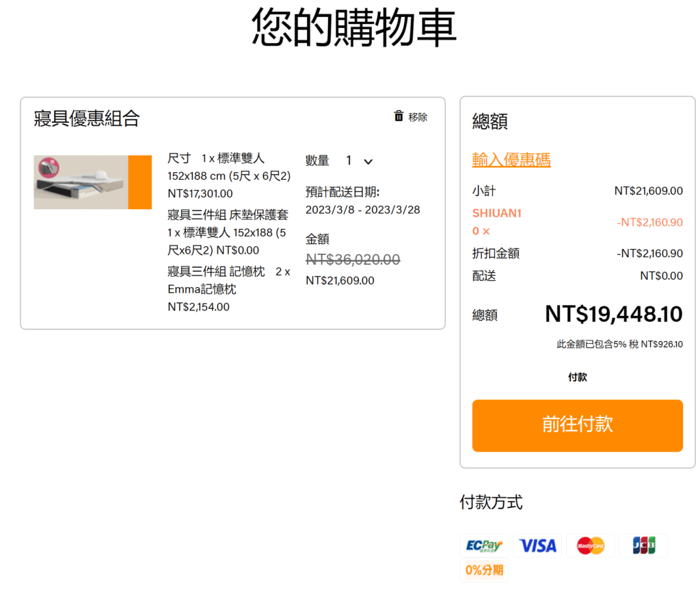
Task: Click the 您的購物車 page heading
Action: (x=354, y=27)
